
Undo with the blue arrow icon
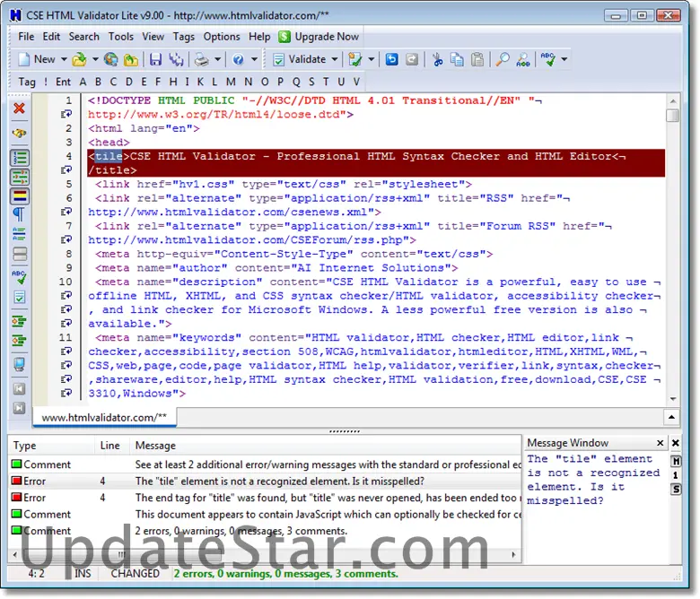(x=391, y=59)
